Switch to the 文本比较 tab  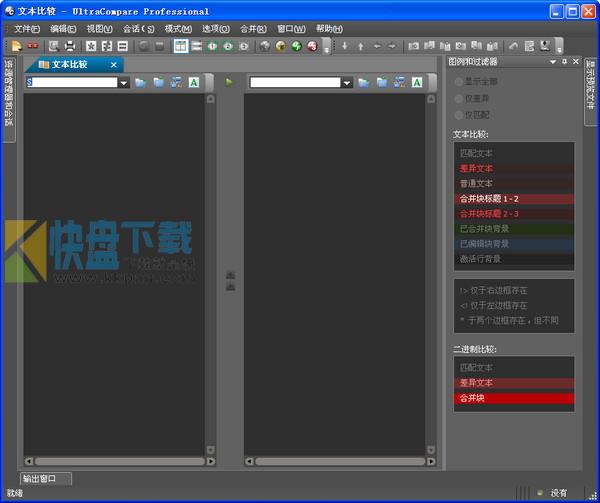pyautogui.click(x=69, y=65)
